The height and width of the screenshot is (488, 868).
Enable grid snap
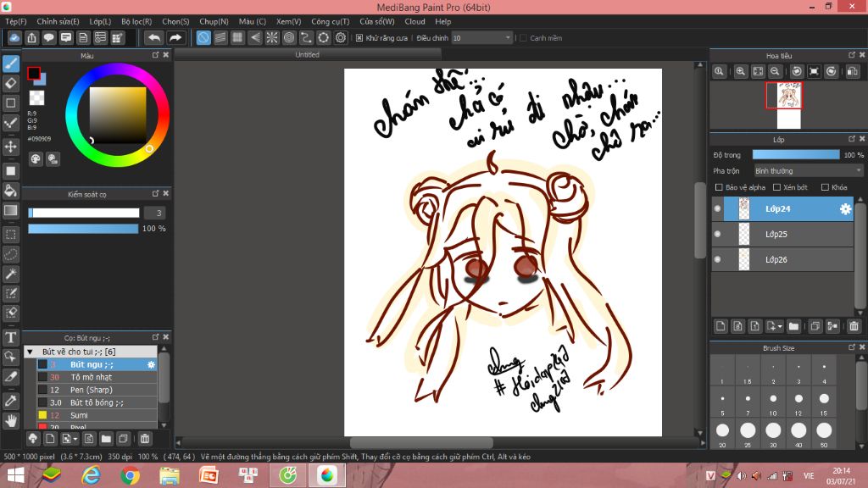237,37
